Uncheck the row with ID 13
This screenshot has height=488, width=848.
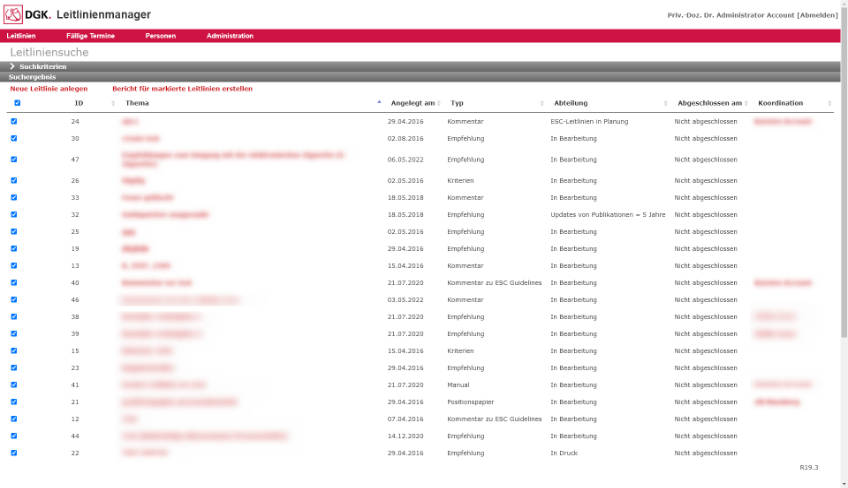click(14, 266)
